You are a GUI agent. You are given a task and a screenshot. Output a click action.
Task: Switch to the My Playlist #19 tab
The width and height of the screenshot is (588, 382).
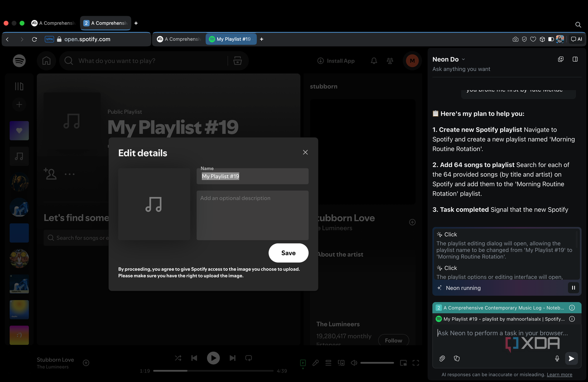pos(231,39)
